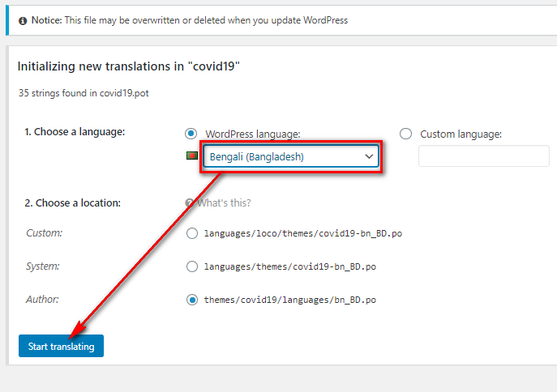Click the themes/covid19/languages/bn_BD.po path
Screen dimensions: 557x392
[x=290, y=300]
